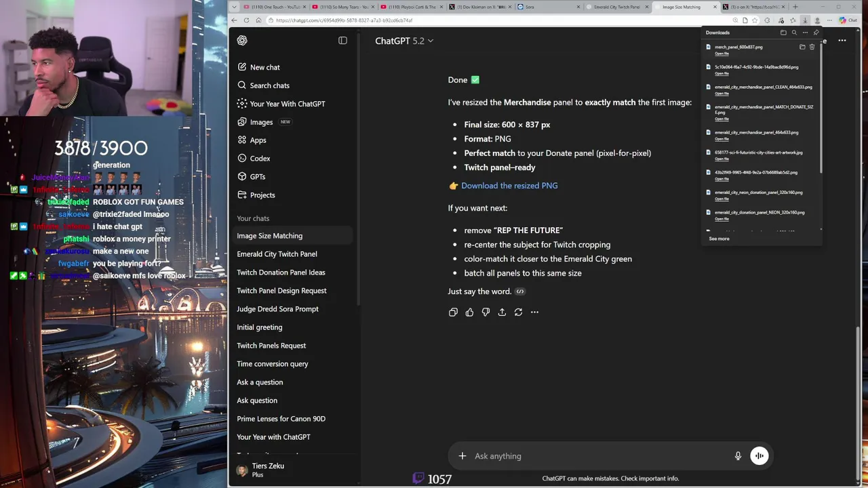Click the code analysis icon after 'Just say the word'
Screen dimensions: 868x488
[520, 291]
